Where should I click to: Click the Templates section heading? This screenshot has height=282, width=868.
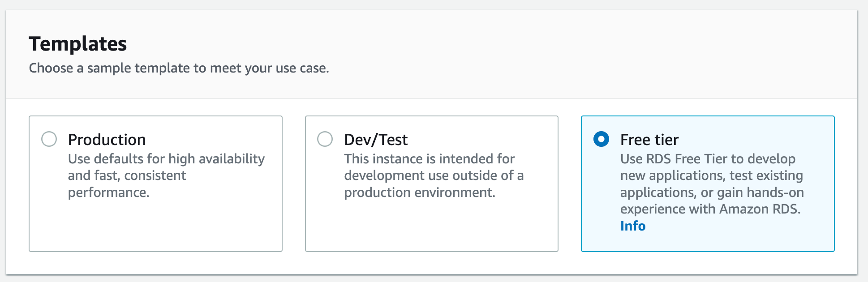coord(78,44)
